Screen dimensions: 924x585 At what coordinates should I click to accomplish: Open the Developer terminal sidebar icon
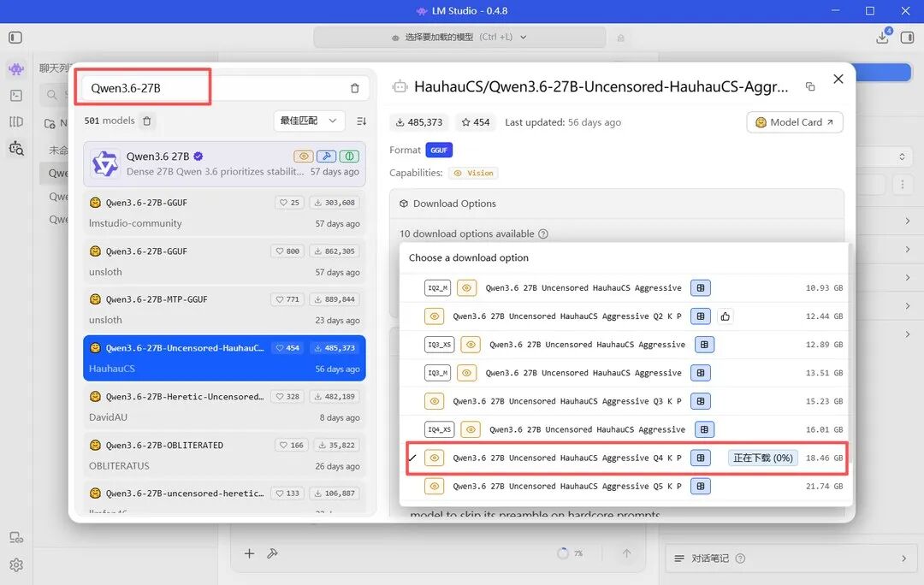pos(16,96)
